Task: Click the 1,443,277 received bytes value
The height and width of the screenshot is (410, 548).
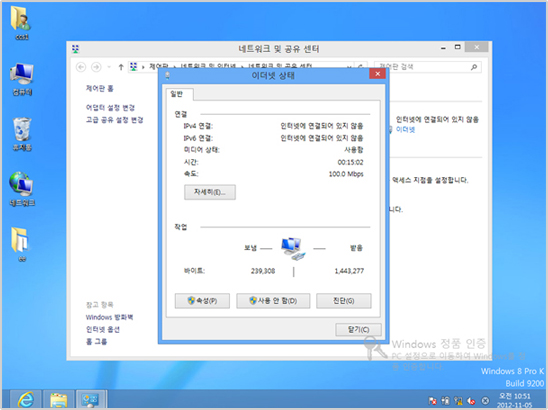Action: [x=349, y=271]
